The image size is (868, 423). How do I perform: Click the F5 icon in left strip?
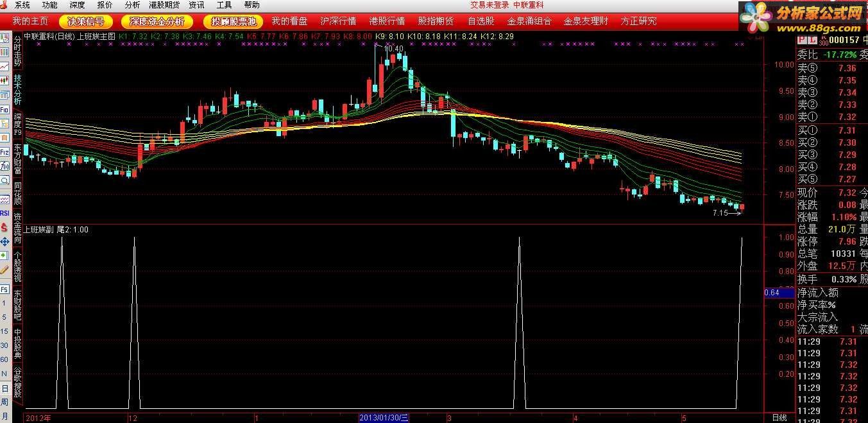[5, 289]
